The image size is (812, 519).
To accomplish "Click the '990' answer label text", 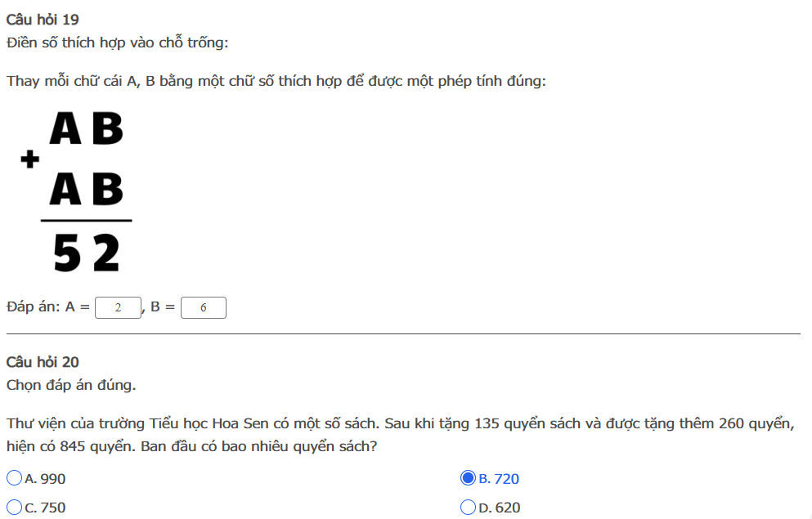I will [53, 479].
